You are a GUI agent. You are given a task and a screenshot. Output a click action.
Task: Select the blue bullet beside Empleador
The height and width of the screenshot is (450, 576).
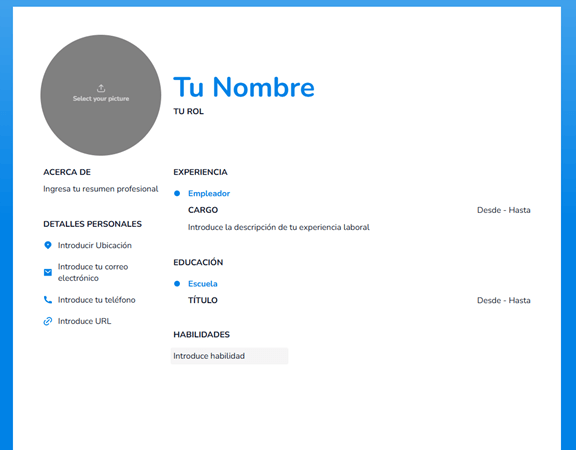pyautogui.click(x=177, y=193)
